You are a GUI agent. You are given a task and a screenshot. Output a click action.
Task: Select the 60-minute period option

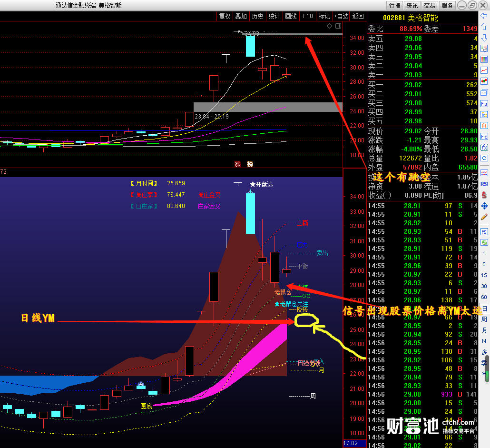(x=484, y=297)
